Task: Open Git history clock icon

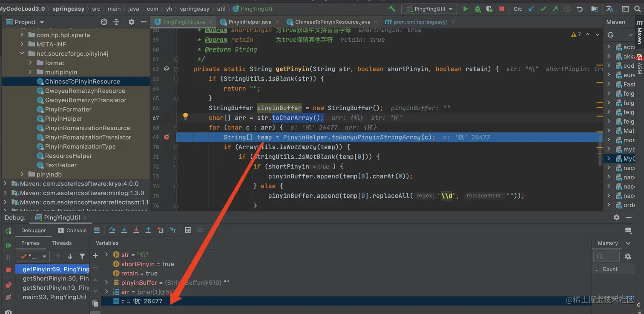Action: pos(567,9)
